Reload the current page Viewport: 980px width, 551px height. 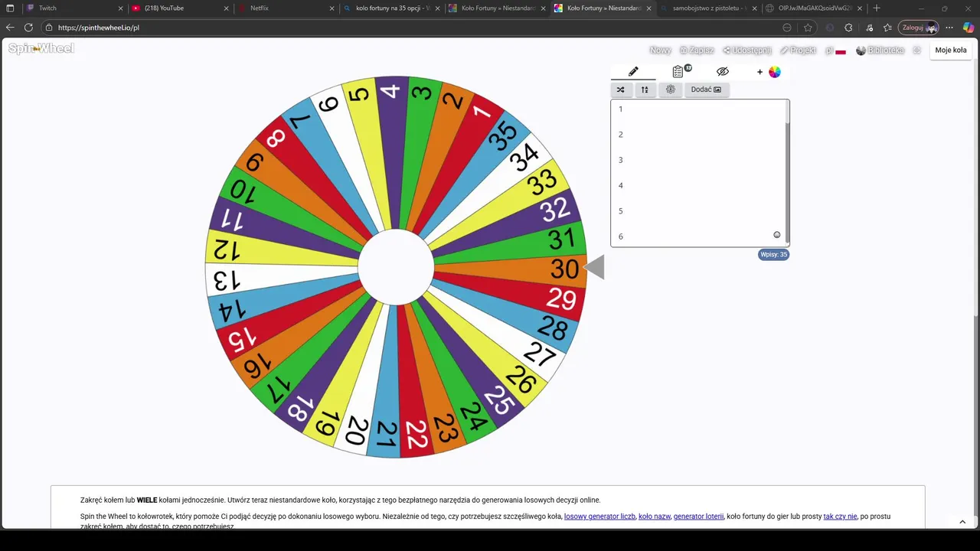pyautogui.click(x=28, y=28)
